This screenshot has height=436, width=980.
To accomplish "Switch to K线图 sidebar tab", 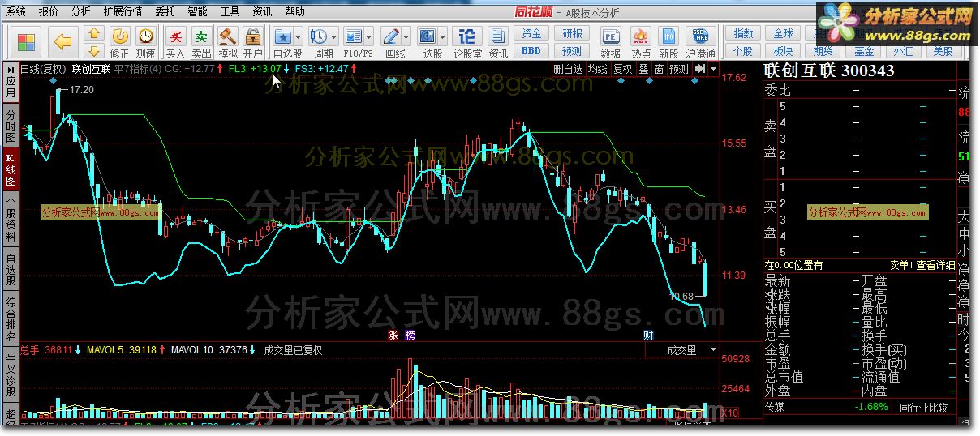I will (x=11, y=169).
